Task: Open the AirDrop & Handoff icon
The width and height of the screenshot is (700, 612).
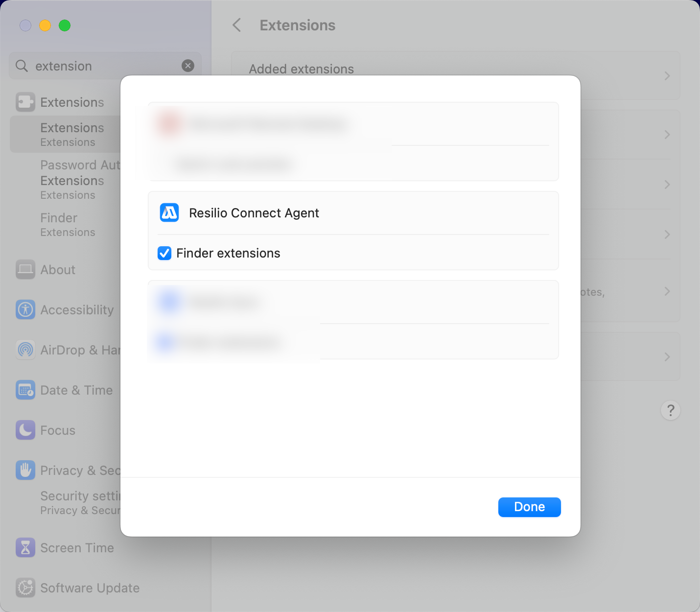Action: [x=25, y=350]
